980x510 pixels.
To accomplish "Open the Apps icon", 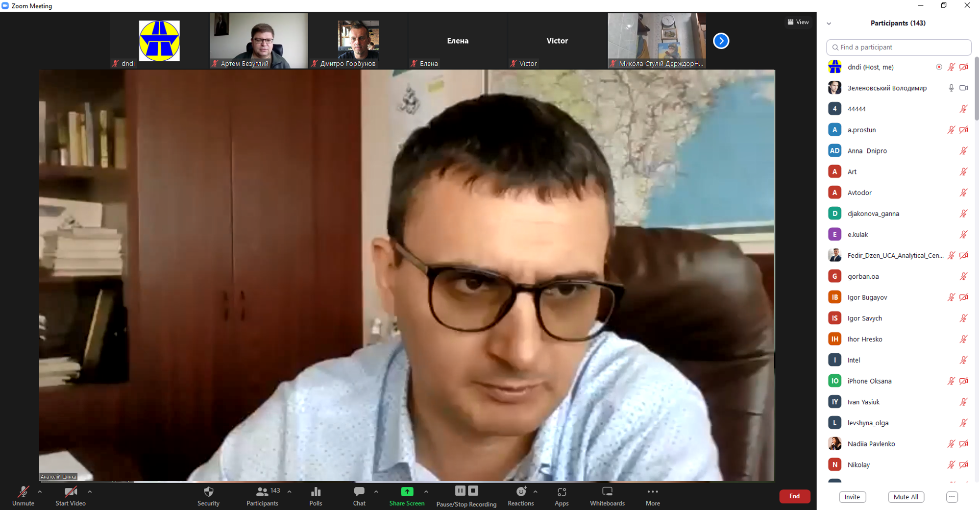I will pos(562,492).
